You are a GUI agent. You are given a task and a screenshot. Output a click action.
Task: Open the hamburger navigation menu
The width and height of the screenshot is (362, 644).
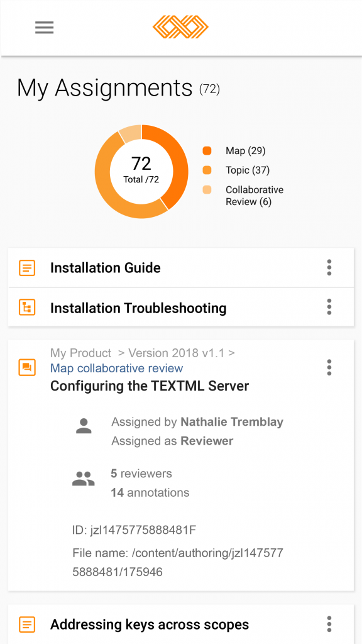[45, 28]
